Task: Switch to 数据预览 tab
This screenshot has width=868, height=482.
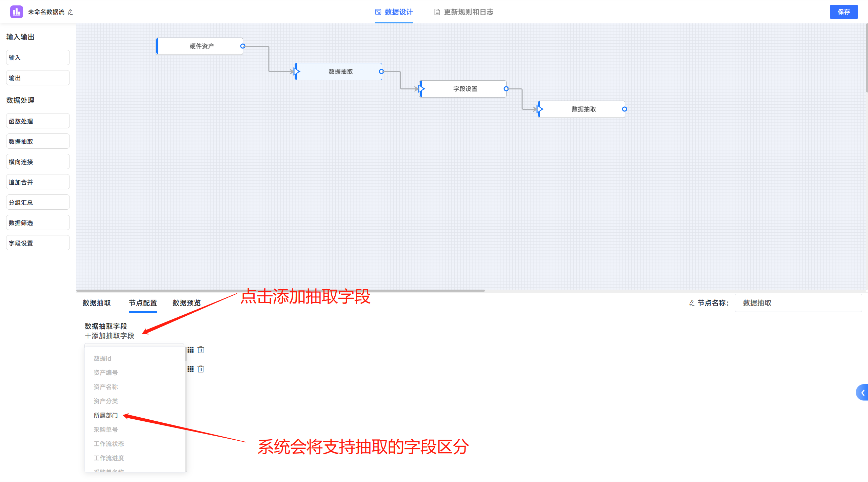Action: coord(186,303)
